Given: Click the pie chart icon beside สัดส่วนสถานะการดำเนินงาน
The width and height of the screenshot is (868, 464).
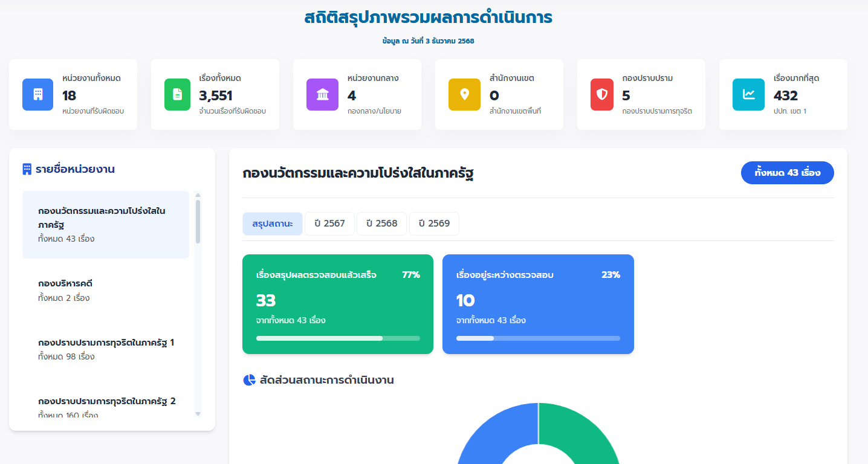Looking at the screenshot, I should tap(249, 380).
